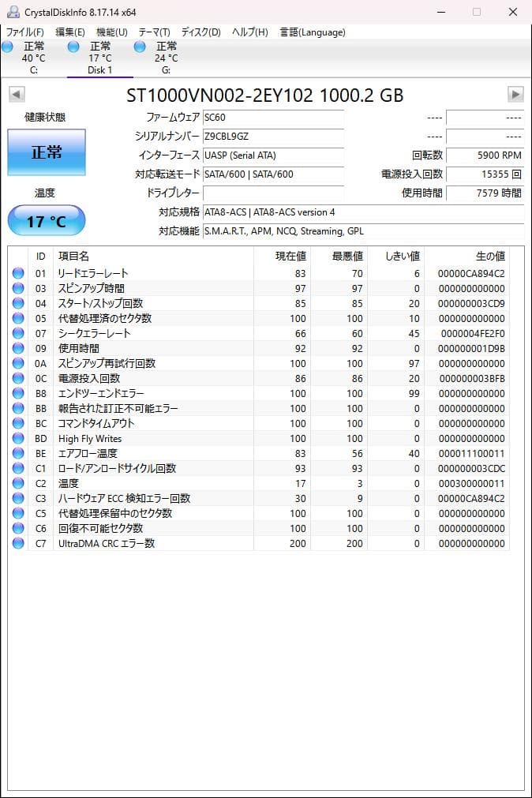
Task: Click status icon for C1 ロード/アンロードサイクル回数
Action: [x=18, y=468]
